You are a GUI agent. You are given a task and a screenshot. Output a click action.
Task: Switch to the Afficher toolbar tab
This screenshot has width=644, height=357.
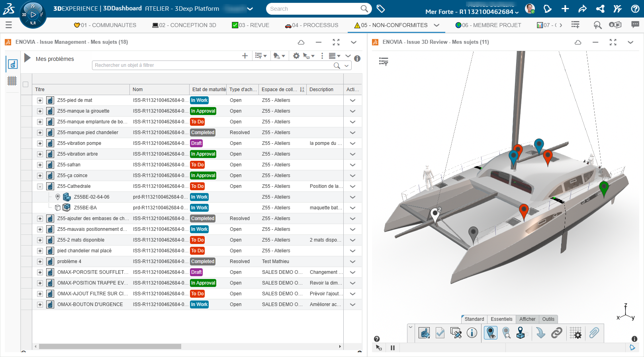(527, 319)
